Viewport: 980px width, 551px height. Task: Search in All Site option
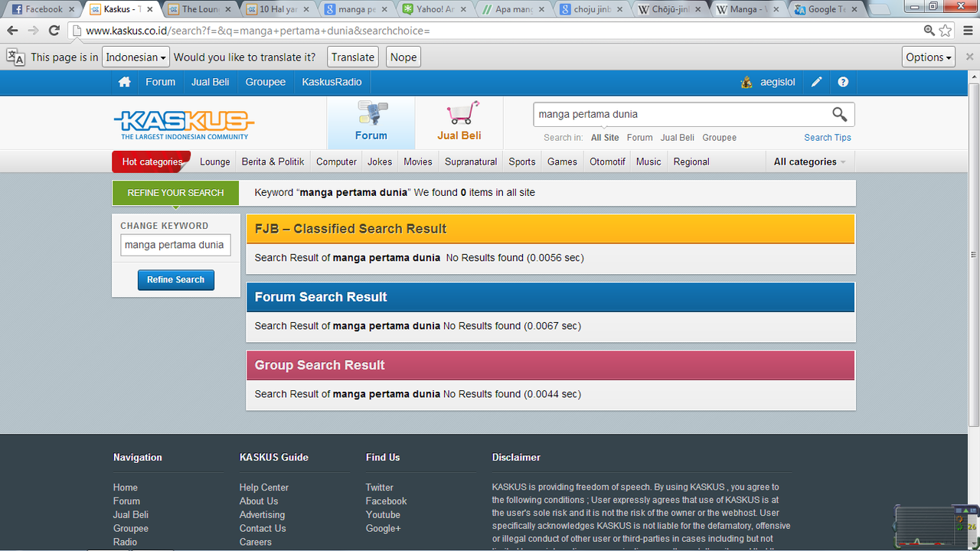tap(605, 138)
